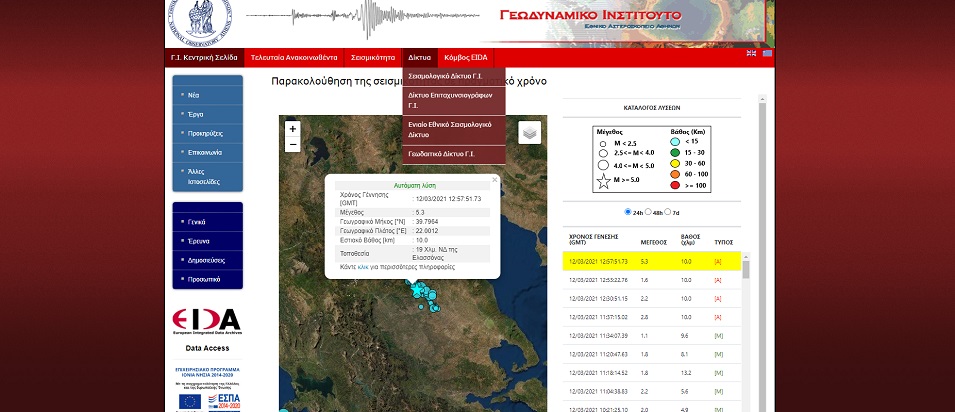
Task: Click the seismogram waveform banner image
Action: coord(363,16)
